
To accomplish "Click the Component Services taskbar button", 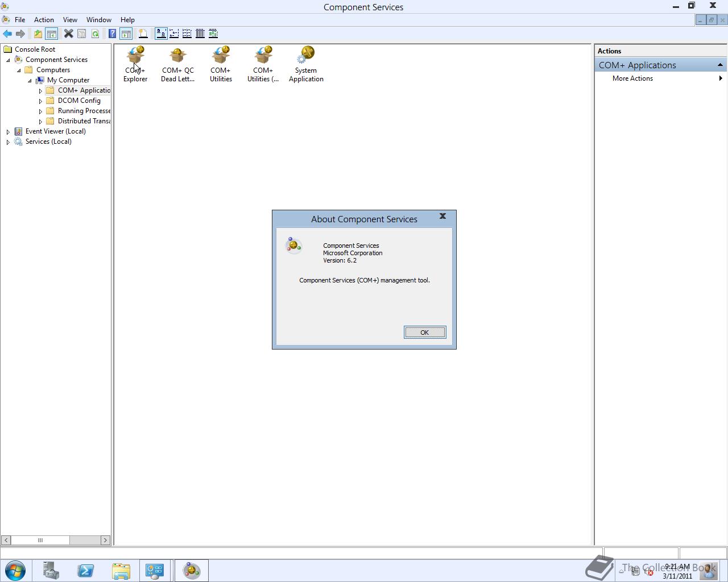I will click(192, 571).
